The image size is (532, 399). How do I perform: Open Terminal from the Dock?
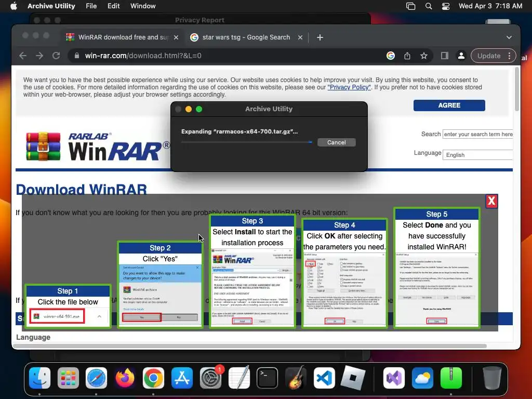(x=268, y=378)
